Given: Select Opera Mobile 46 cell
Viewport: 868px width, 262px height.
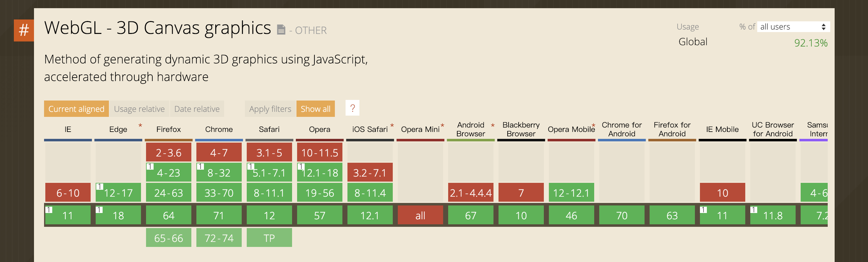Looking at the screenshot, I should 571,215.
